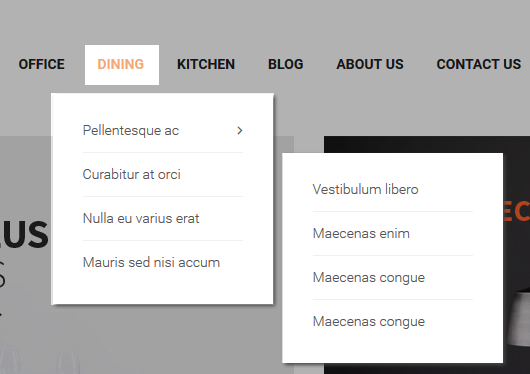
Task: Expand the Pellentesque ac submenu chevron
Action: pos(240,131)
